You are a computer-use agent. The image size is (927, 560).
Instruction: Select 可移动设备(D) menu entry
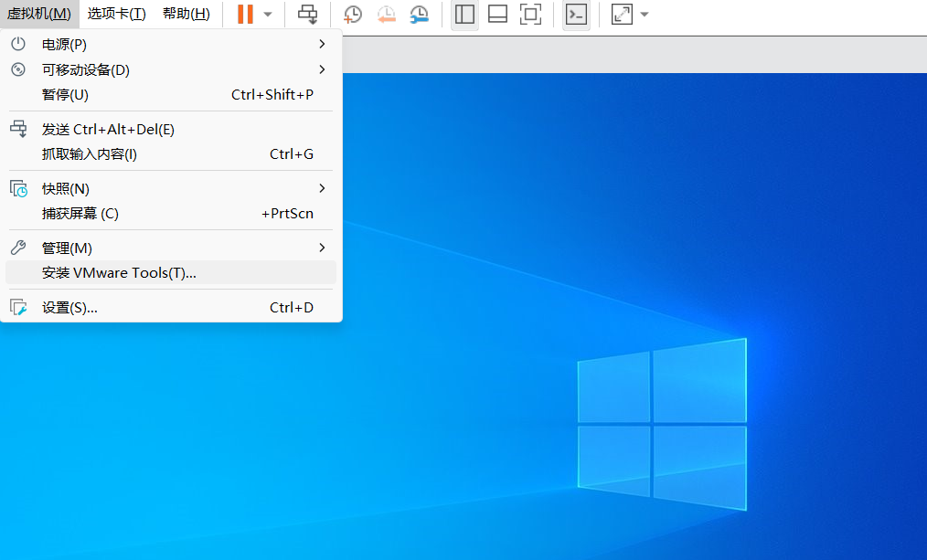point(171,69)
